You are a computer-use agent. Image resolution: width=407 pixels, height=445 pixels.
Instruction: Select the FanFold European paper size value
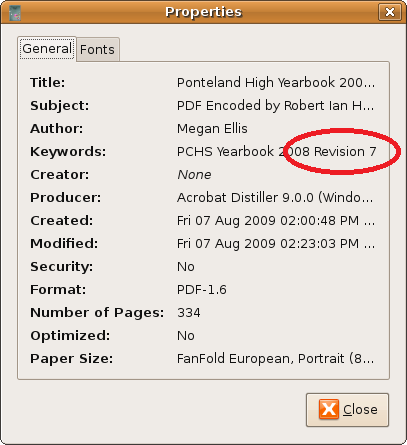pos(275,359)
